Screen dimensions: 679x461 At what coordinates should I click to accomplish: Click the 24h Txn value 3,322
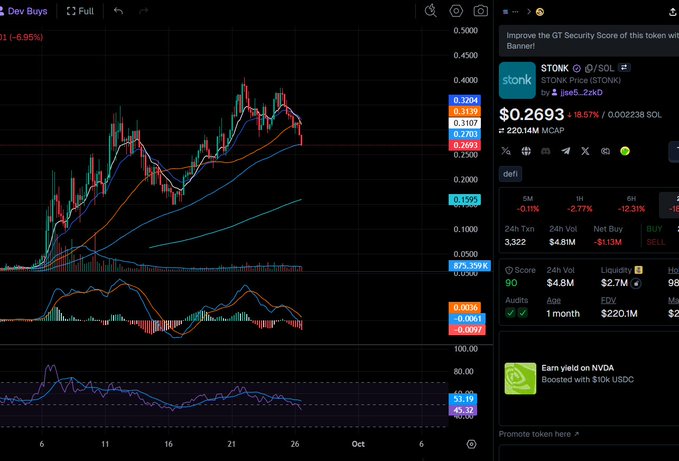pos(515,242)
